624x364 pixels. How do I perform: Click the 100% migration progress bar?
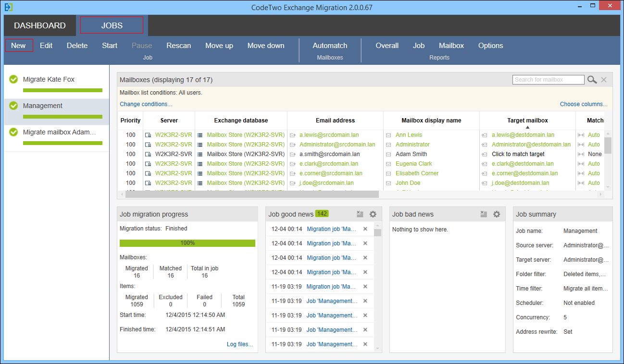[187, 243]
